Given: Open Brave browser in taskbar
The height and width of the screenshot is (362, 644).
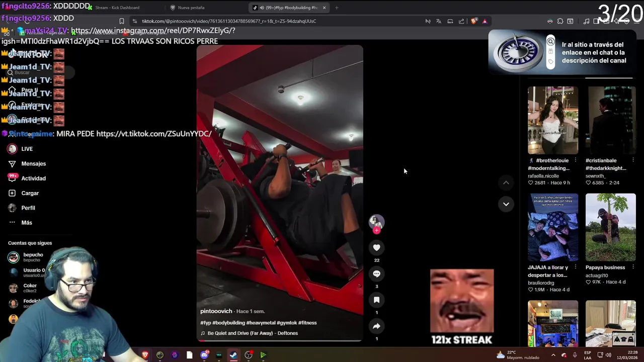Looking at the screenshot, I should [x=145, y=355].
